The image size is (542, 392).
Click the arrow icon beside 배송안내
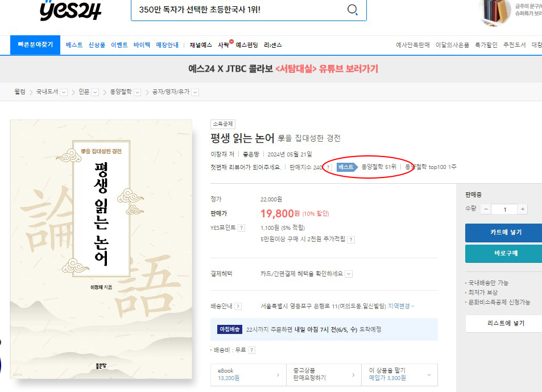coord(238,306)
